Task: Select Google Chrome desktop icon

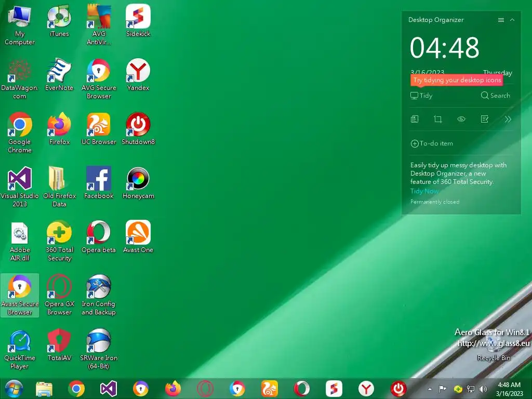Action: click(x=20, y=134)
